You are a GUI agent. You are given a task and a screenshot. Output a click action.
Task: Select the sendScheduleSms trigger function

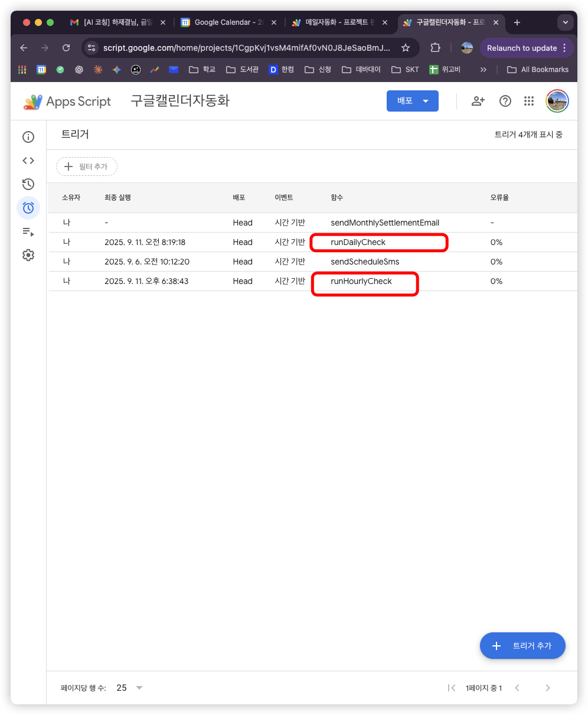pos(365,262)
